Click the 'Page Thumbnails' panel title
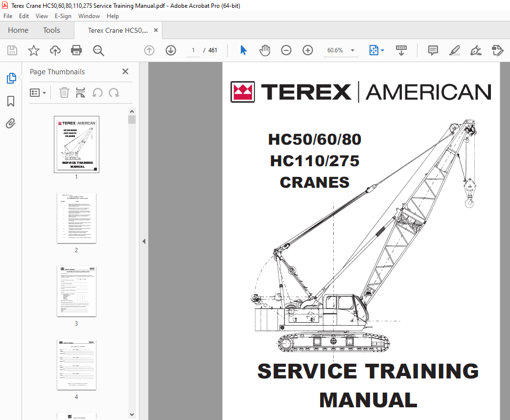This screenshot has height=420, width=510. coord(57,72)
